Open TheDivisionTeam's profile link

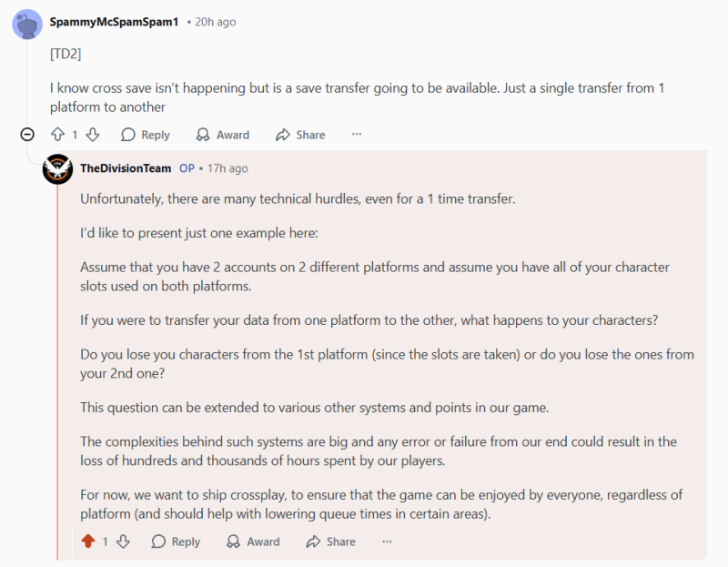pos(126,168)
